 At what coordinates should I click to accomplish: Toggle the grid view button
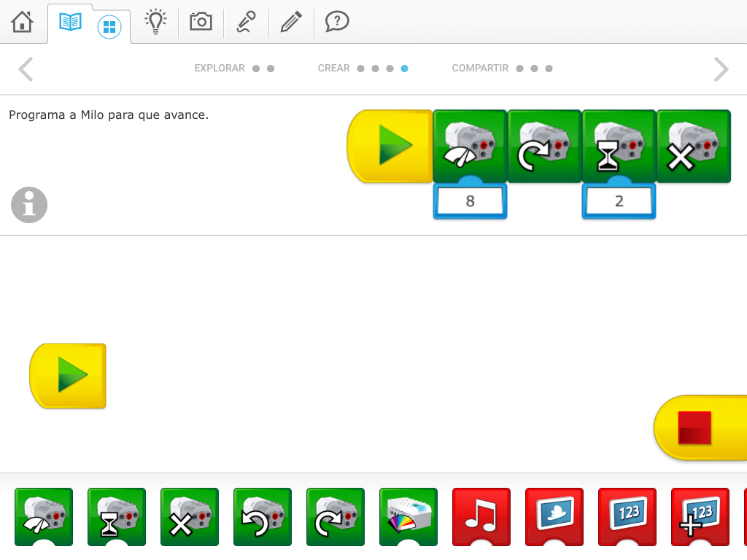pos(109,28)
